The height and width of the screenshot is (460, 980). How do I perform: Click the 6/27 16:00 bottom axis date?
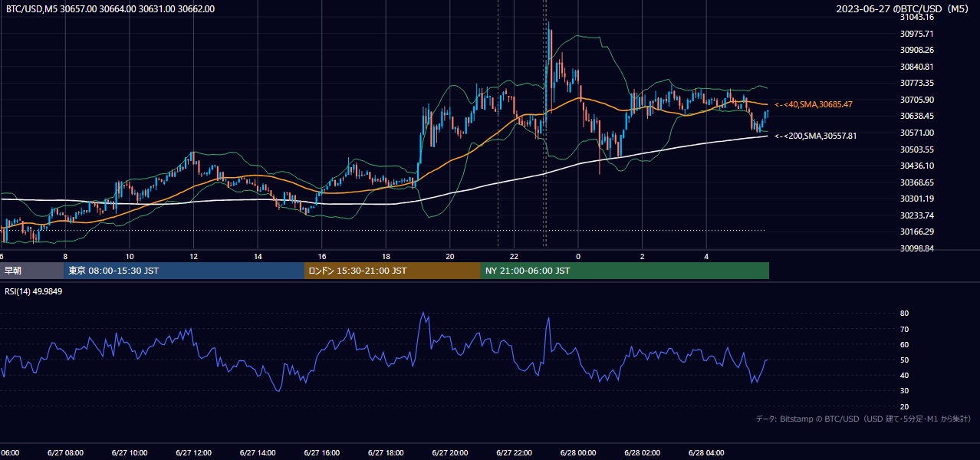point(322,453)
